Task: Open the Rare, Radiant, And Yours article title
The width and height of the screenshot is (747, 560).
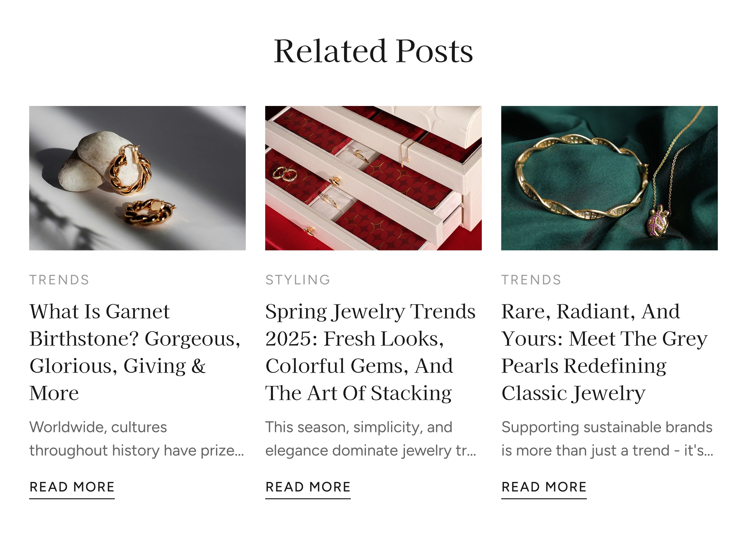Action: point(604,352)
